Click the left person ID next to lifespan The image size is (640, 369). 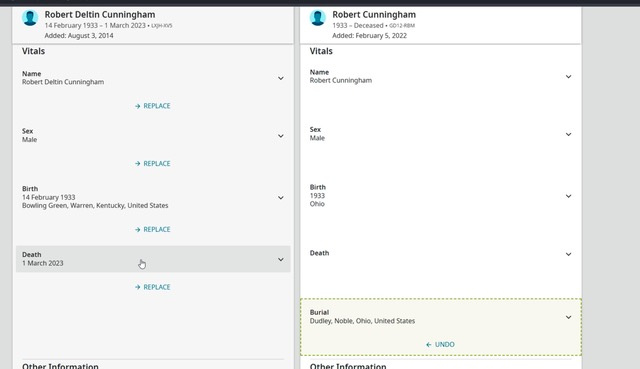point(162,26)
